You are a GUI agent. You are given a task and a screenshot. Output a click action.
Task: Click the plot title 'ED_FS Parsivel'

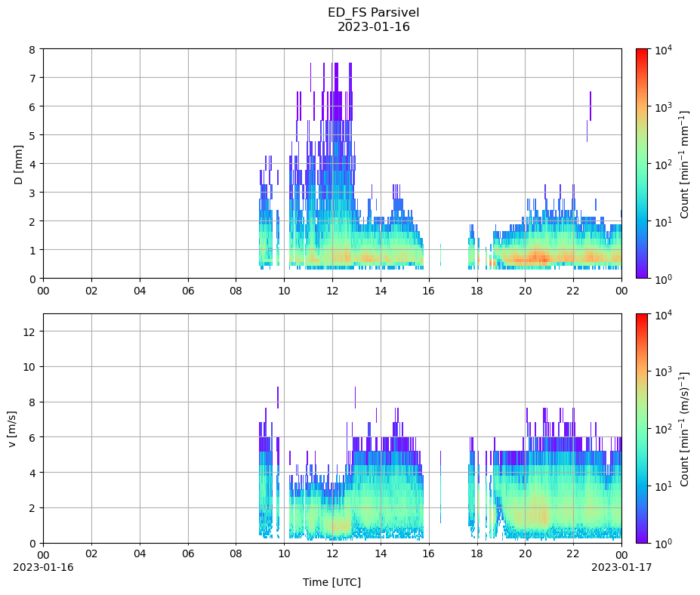373,12
